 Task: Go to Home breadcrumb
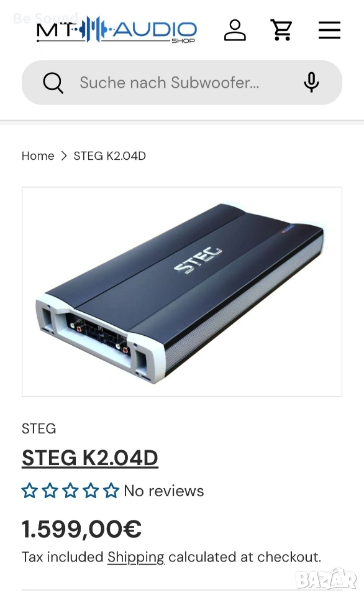(x=38, y=155)
